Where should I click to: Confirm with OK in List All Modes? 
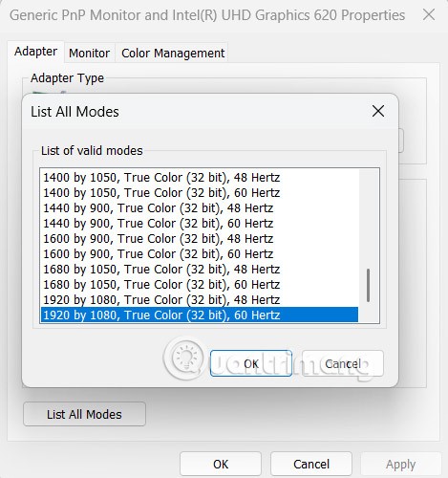(251, 363)
